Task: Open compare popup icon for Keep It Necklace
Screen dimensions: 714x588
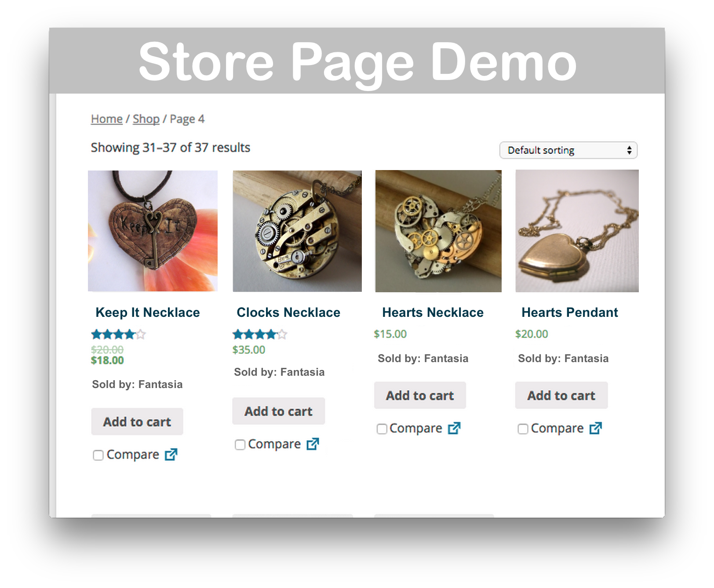Action: tap(171, 454)
